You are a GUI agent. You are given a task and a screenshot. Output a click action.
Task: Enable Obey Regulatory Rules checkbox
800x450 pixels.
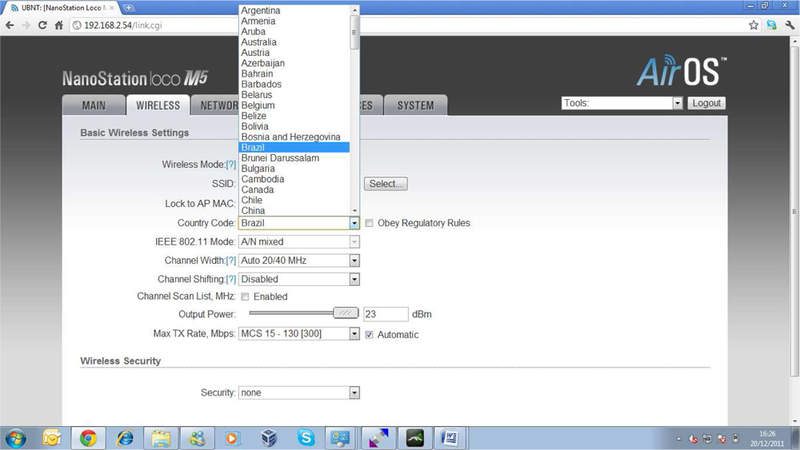[x=369, y=223]
